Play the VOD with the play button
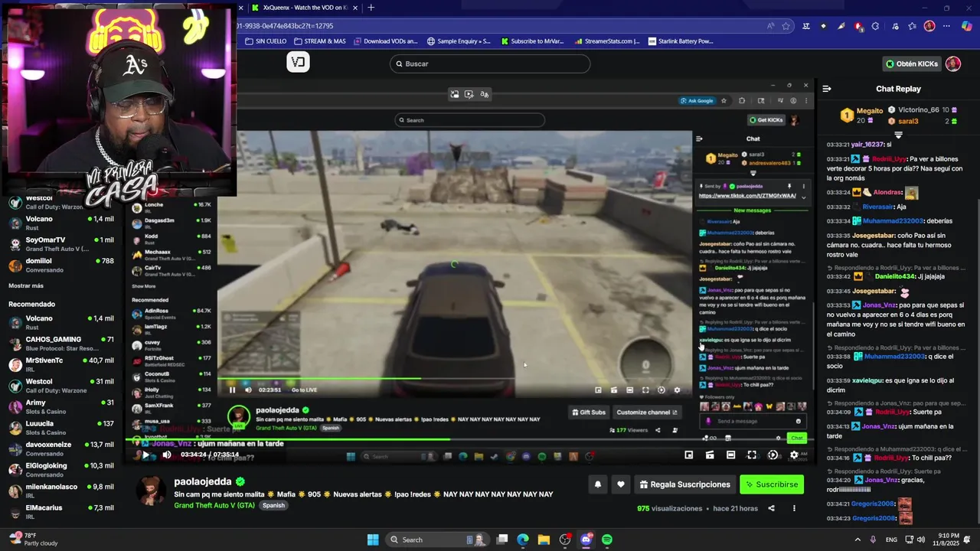 tap(145, 455)
